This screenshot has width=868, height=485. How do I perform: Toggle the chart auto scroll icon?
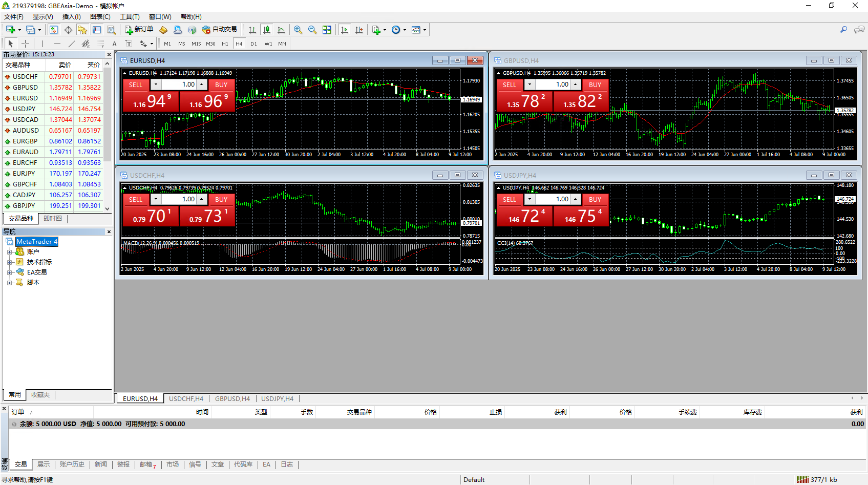tap(345, 30)
